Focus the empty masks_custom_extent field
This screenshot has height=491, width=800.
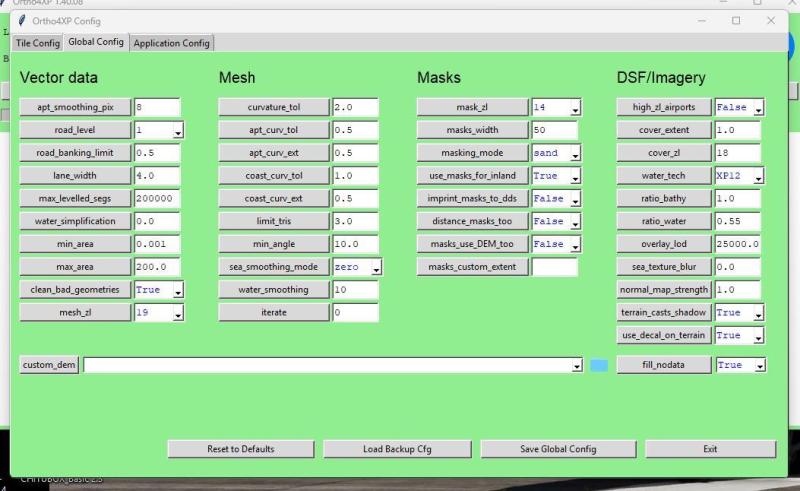[x=554, y=266]
